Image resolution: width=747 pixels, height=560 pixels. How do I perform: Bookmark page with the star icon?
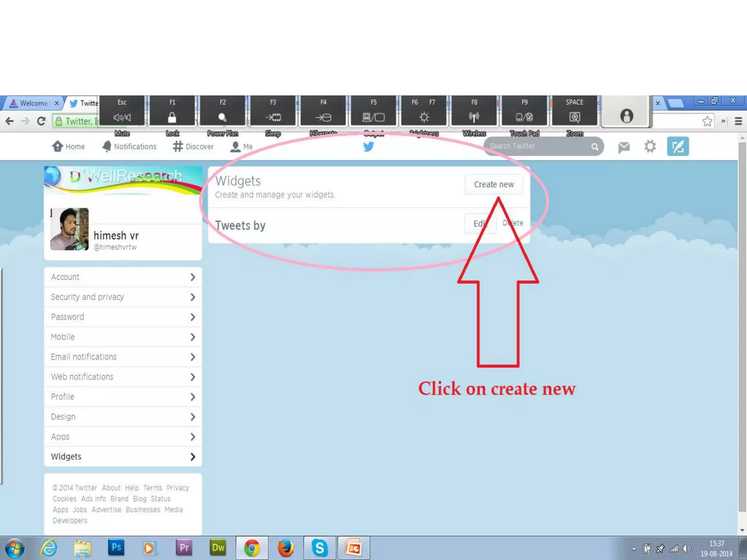click(x=707, y=121)
